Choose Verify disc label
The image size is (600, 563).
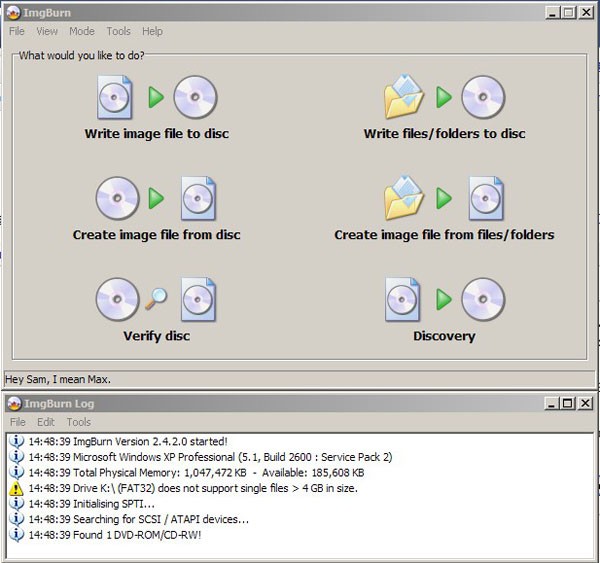tap(157, 336)
